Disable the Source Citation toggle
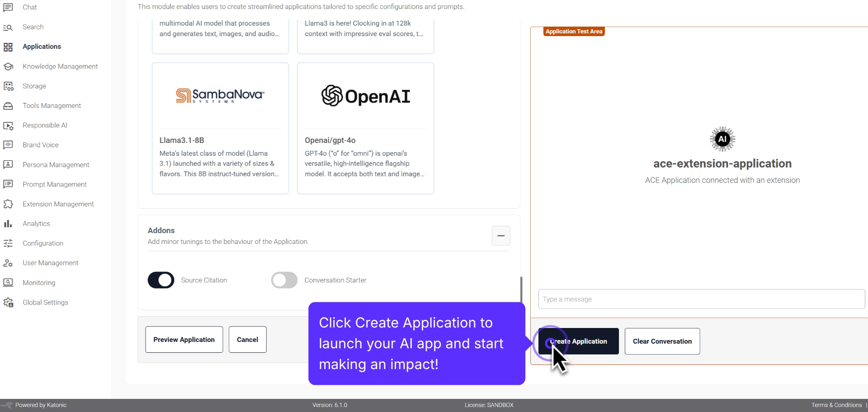 pos(160,280)
